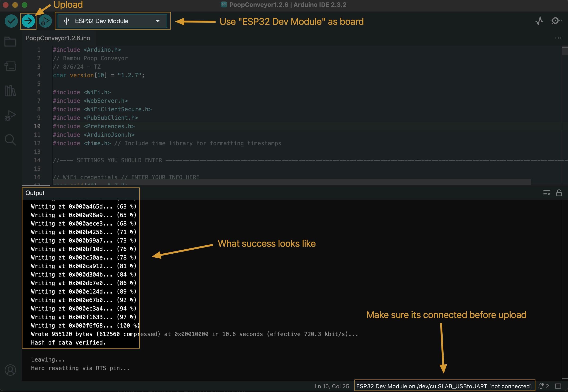Click the 'Hard resetting via RTS pin...' line
This screenshot has height=392, width=568.
coord(80,368)
